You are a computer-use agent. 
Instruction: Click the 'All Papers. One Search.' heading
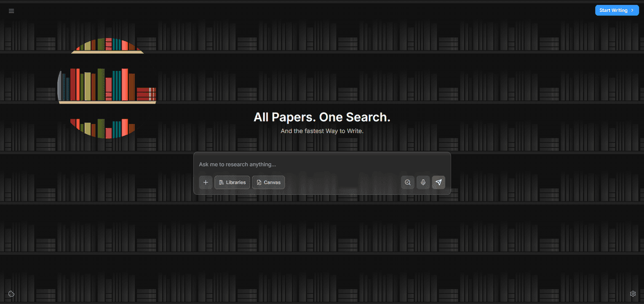click(x=322, y=117)
